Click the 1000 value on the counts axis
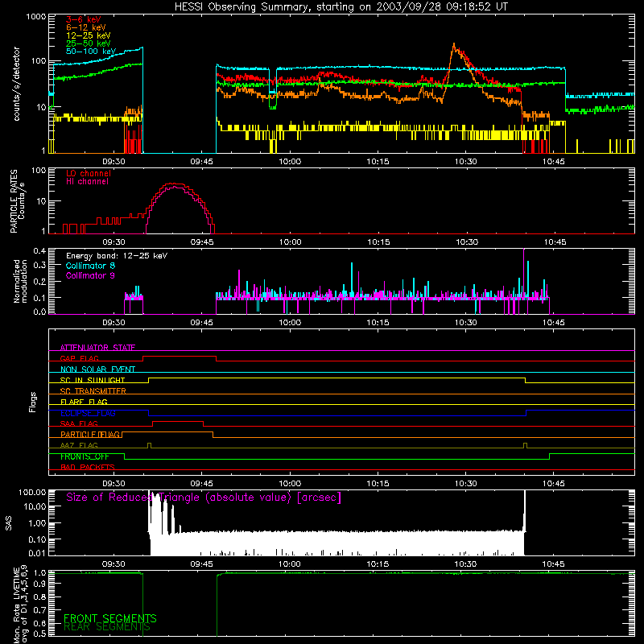Screen dimensions: 644x644 coord(36,17)
